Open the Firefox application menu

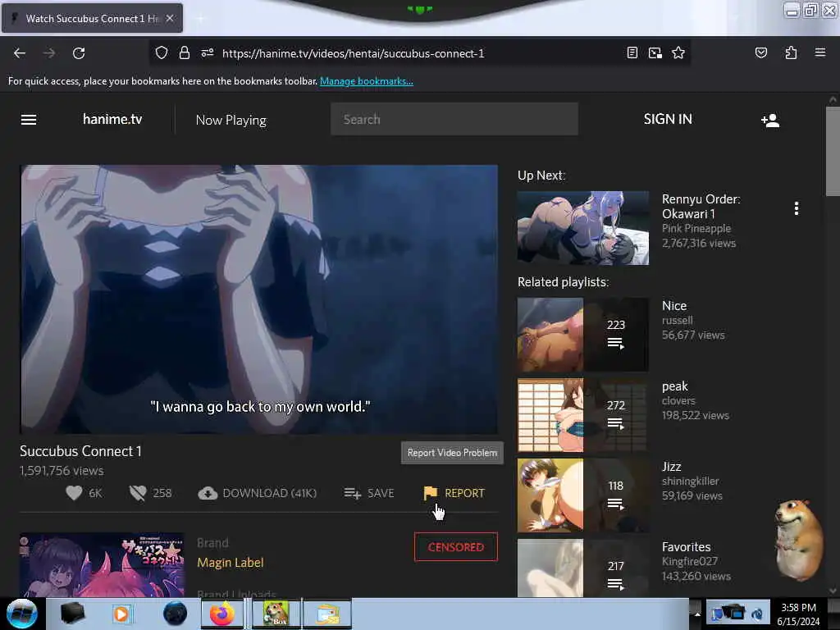point(819,53)
